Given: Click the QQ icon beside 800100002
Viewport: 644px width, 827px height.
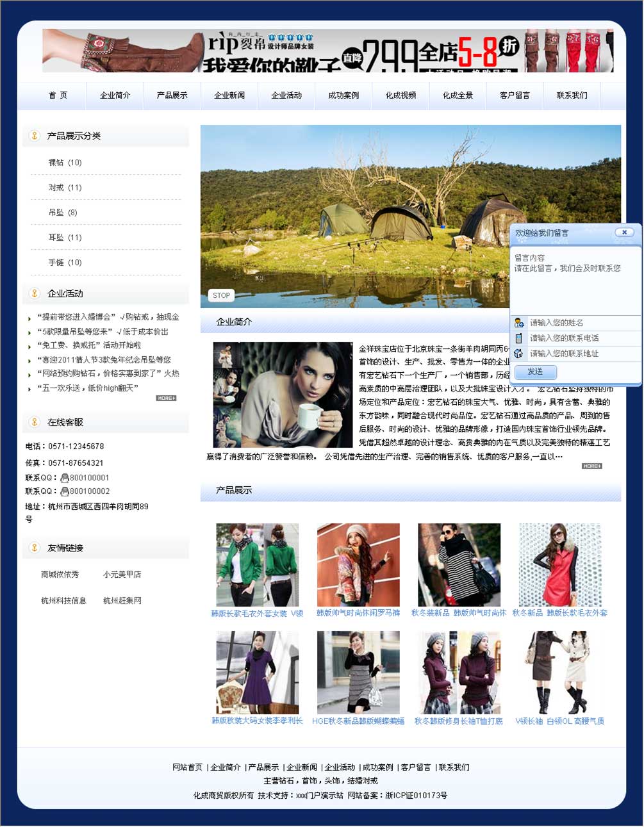Looking at the screenshot, I should (64, 491).
